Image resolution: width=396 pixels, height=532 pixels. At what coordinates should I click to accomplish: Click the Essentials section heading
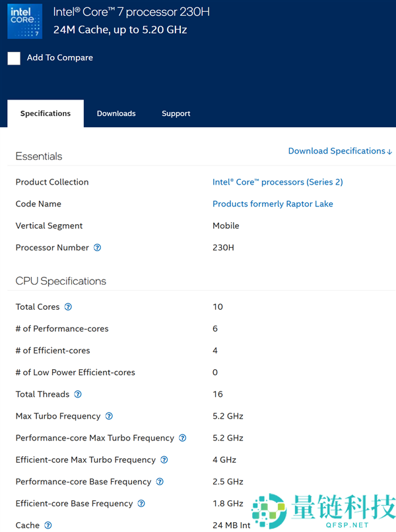pyautogui.click(x=39, y=156)
